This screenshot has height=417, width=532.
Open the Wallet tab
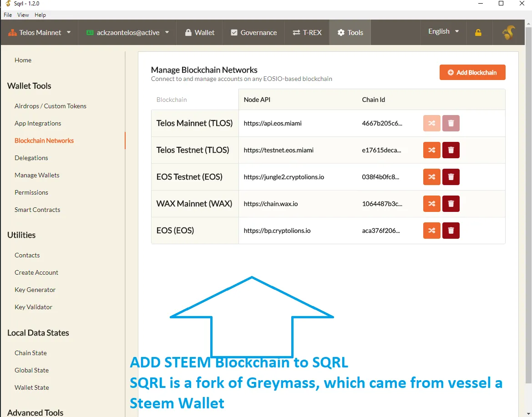(x=199, y=33)
